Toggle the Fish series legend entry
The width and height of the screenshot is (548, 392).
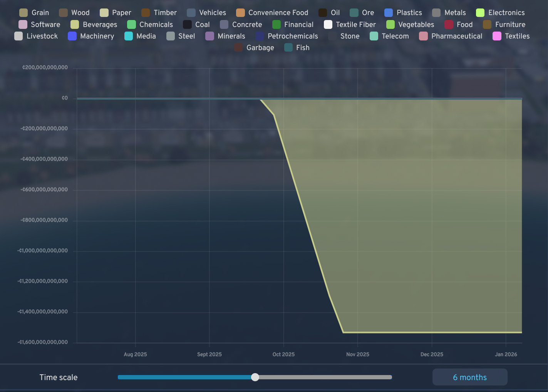[297, 48]
